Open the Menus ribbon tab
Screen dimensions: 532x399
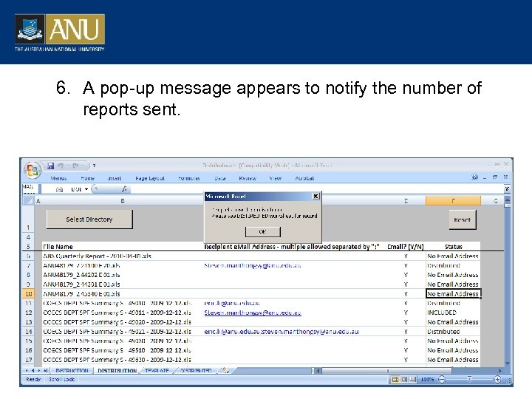[58, 178]
